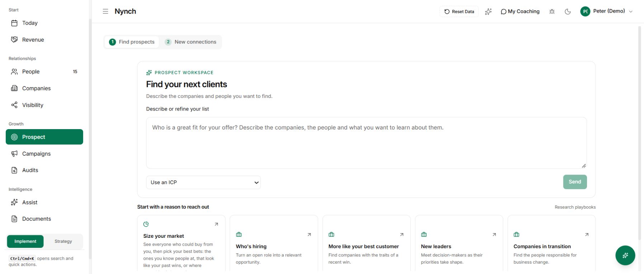Select the Find prospects step tab
Screen dimensions: 644x274
[132, 42]
